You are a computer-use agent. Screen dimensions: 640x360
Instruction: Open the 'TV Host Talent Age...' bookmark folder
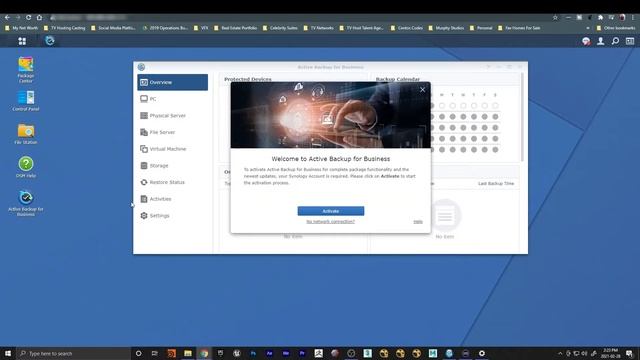(x=361, y=28)
